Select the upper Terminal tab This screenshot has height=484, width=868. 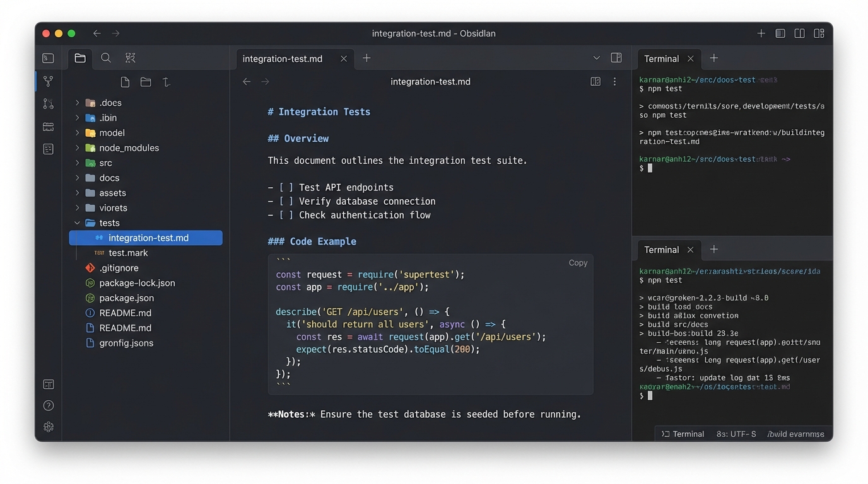coord(661,59)
